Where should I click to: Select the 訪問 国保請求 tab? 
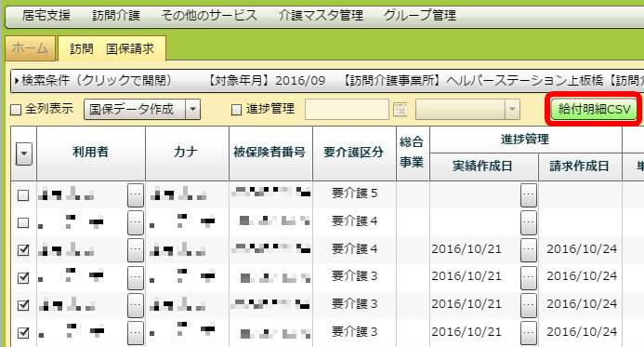pos(112,48)
